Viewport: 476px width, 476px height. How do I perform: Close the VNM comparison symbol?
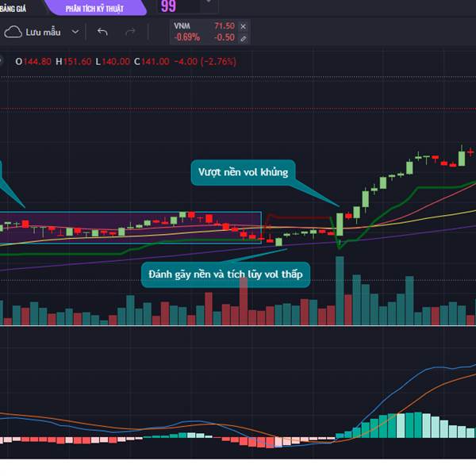(x=244, y=26)
